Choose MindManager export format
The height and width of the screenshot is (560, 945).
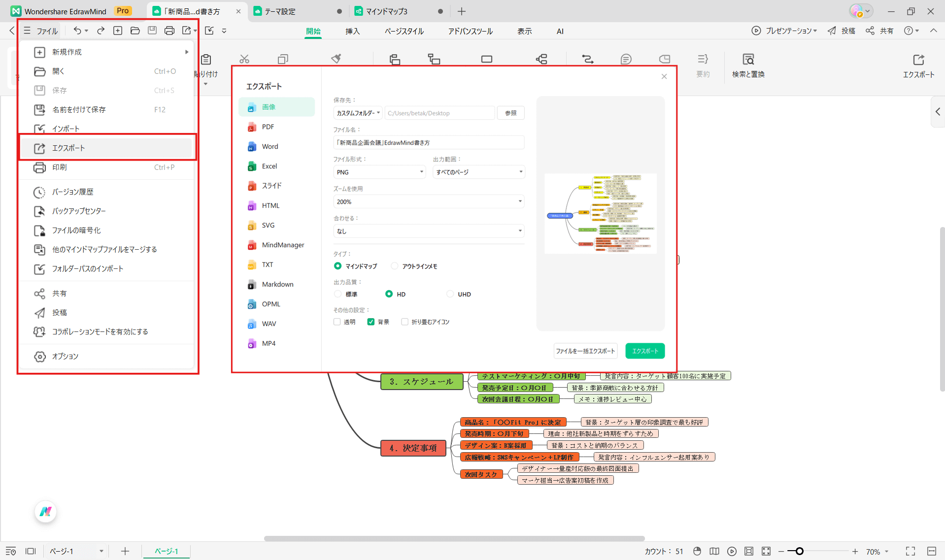point(282,245)
